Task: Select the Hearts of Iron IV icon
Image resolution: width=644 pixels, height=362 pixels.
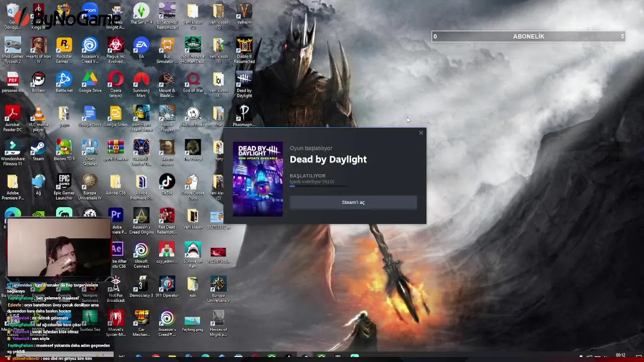Action: [38, 51]
